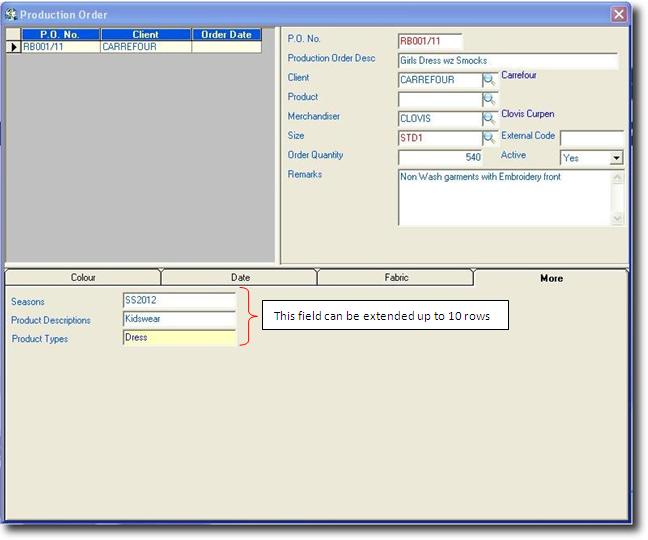Open the Merchandiser lookup search icon

coord(490,119)
